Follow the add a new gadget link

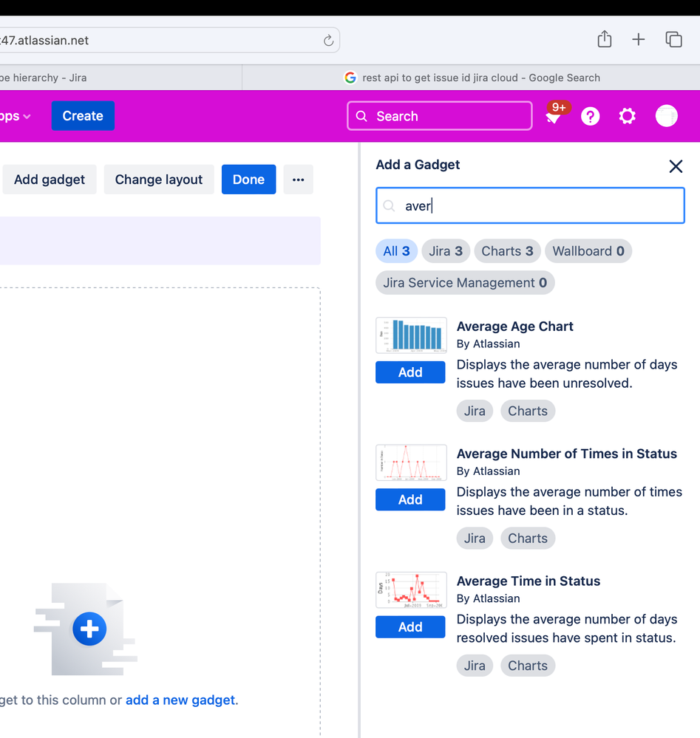point(180,700)
